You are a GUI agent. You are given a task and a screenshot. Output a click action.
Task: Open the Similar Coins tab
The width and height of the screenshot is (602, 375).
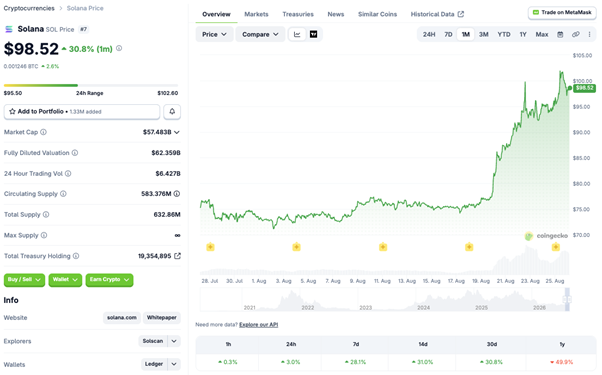[377, 14]
